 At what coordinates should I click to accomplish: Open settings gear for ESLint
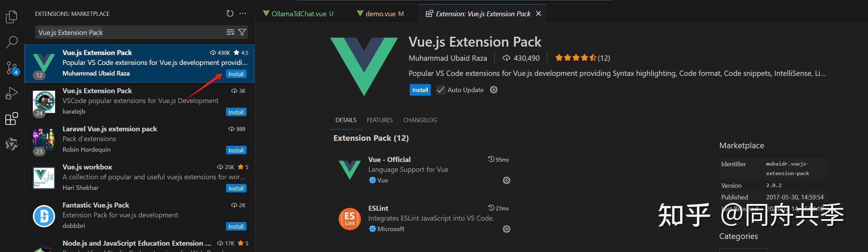[506, 229]
